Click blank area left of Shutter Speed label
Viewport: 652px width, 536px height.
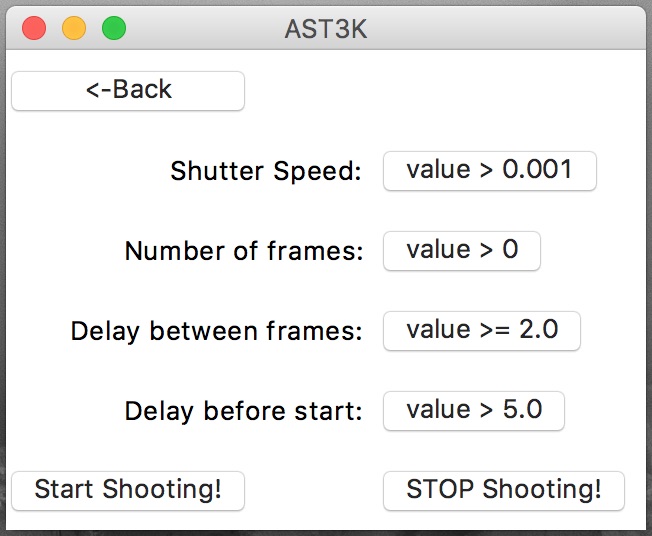[x=80, y=171]
